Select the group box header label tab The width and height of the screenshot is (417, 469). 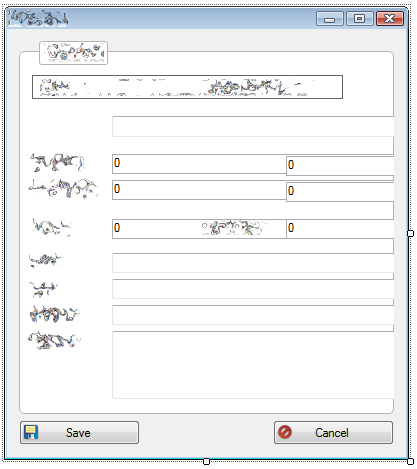tap(73, 53)
